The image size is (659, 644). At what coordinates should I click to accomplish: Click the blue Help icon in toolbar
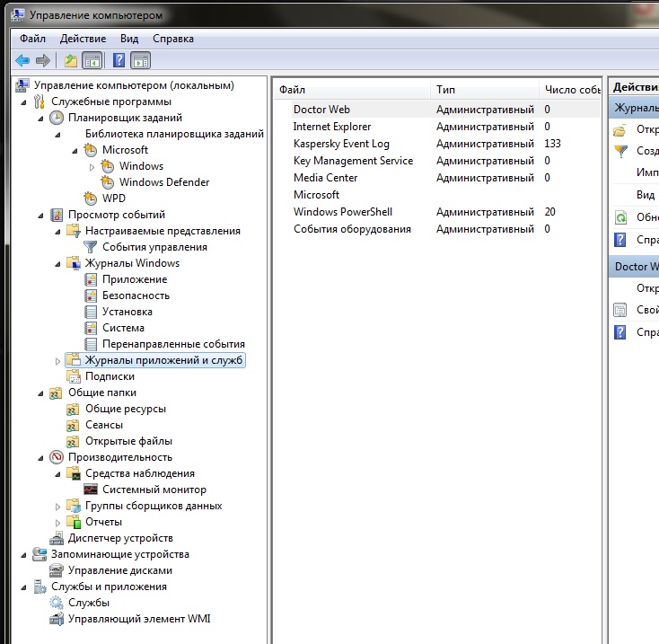[x=118, y=60]
